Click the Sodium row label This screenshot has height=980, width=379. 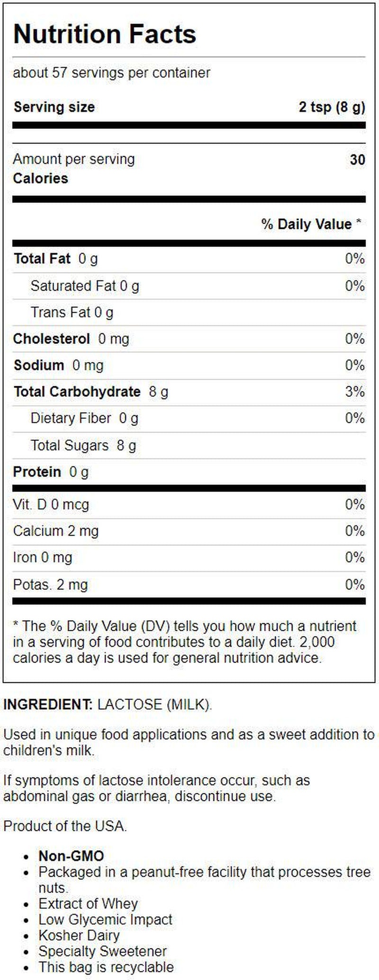click(x=39, y=365)
